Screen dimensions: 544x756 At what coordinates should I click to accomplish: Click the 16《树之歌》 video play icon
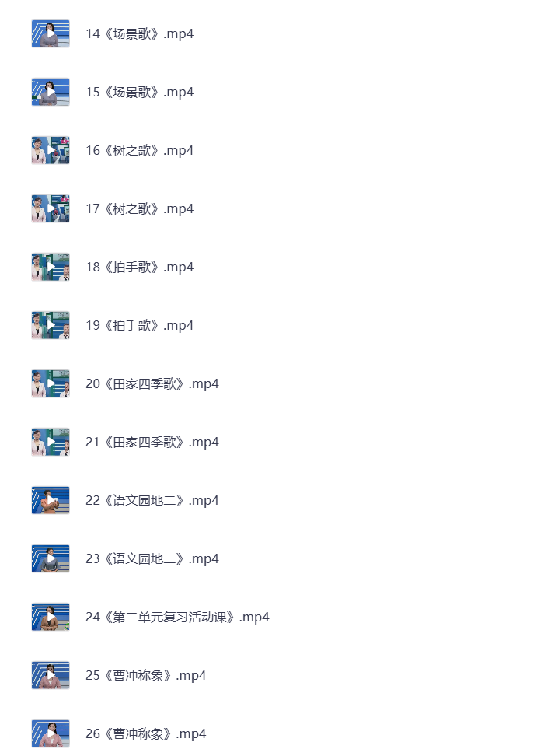tap(51, 150)
